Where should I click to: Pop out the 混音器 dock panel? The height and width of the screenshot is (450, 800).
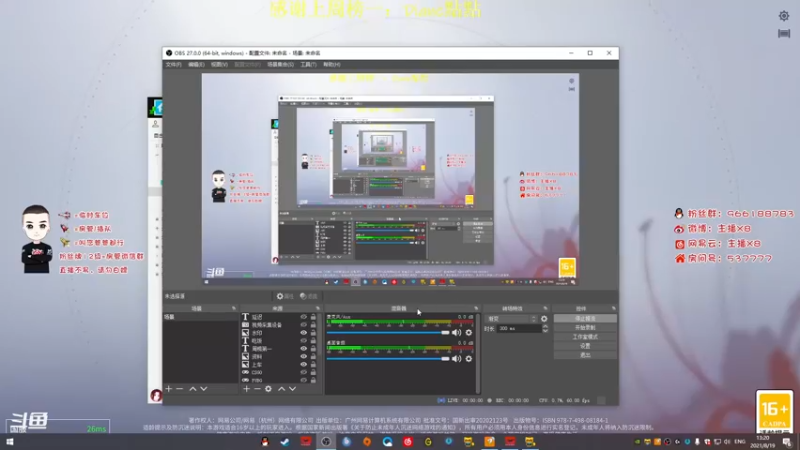pos(476,308)
